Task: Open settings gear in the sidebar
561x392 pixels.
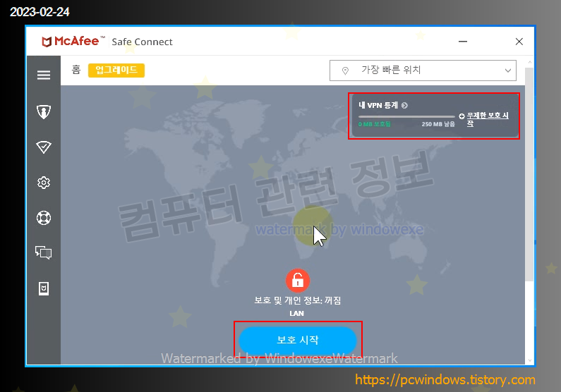Action: 44,183
